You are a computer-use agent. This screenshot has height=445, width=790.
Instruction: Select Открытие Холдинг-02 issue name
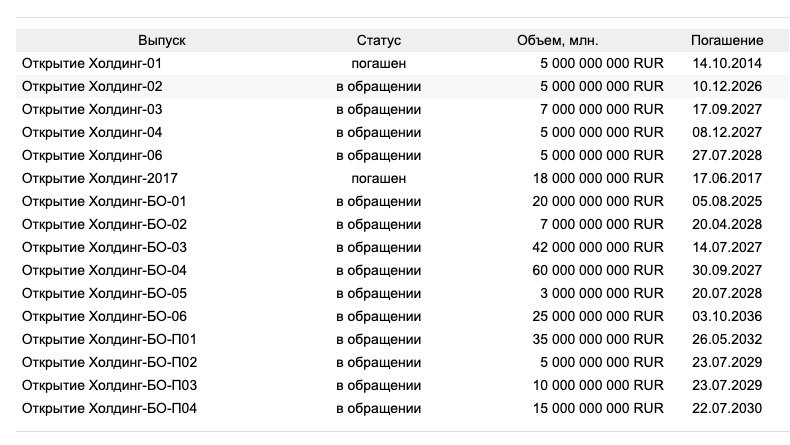pyautogui.click(x=92, y=86)
